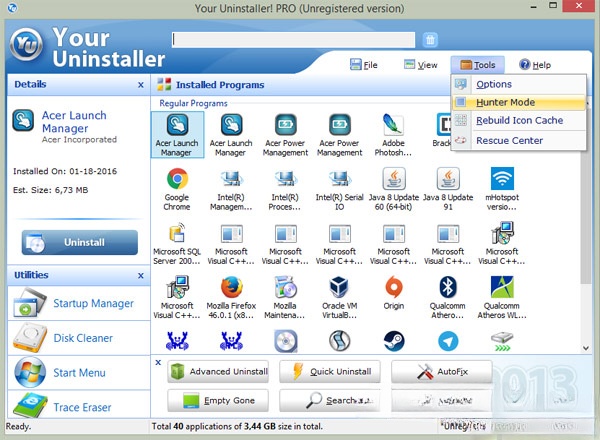Click the Uninstall button in Details
The image size is (600, 440).
click(80, 242)
